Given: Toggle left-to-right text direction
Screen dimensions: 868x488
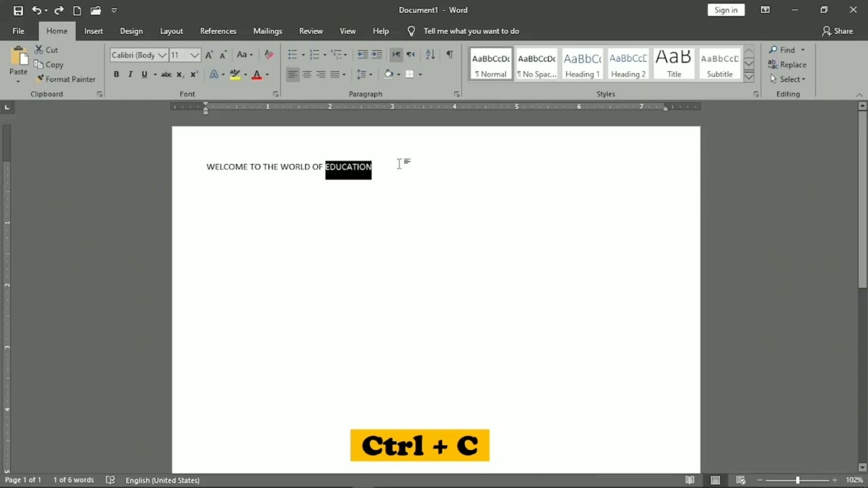Looking at the screenshot, I should click(396, 55).
